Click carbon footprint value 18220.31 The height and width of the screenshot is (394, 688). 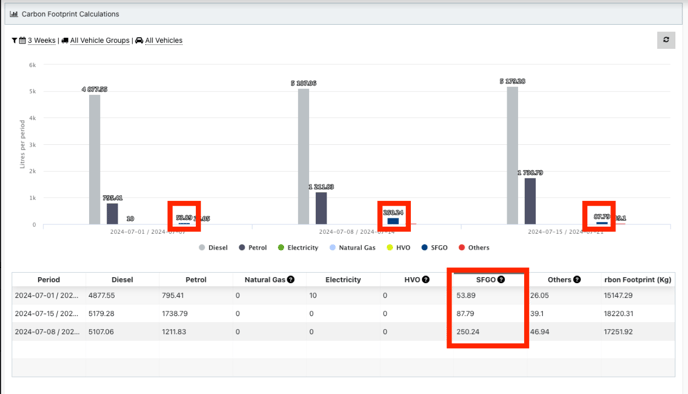618,313
